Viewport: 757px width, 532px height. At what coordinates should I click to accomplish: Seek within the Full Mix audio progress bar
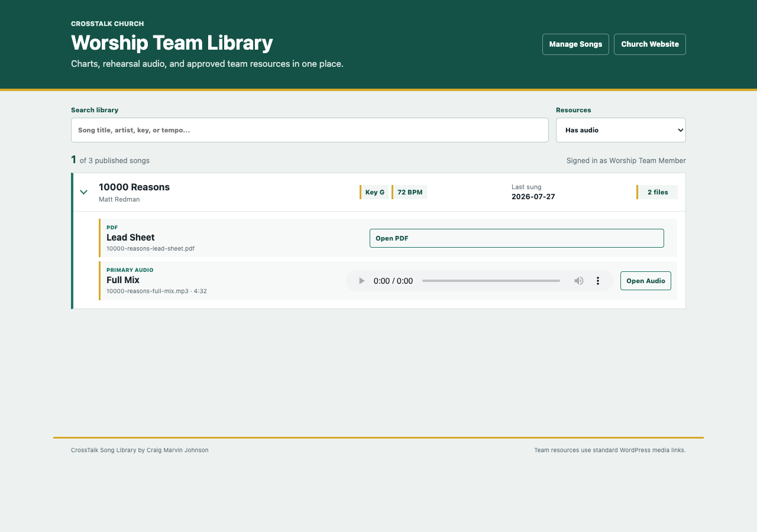491,281
